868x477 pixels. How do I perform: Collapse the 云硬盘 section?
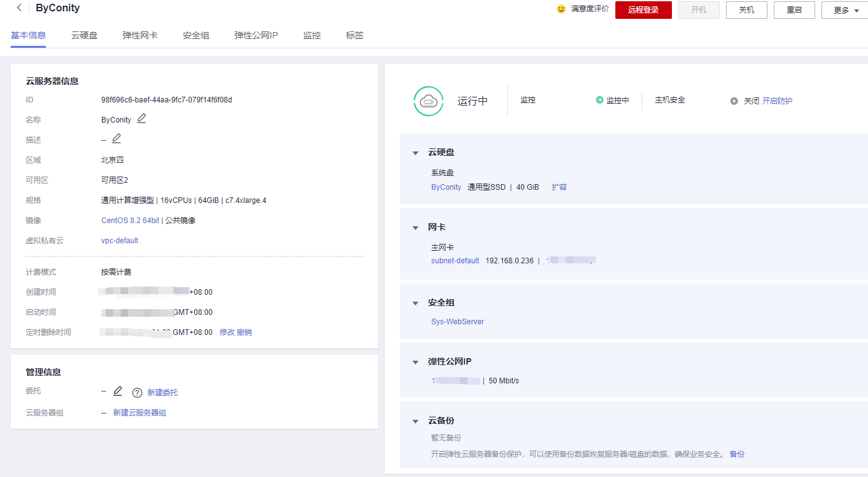pyautogui.click(x=415, y=152)
